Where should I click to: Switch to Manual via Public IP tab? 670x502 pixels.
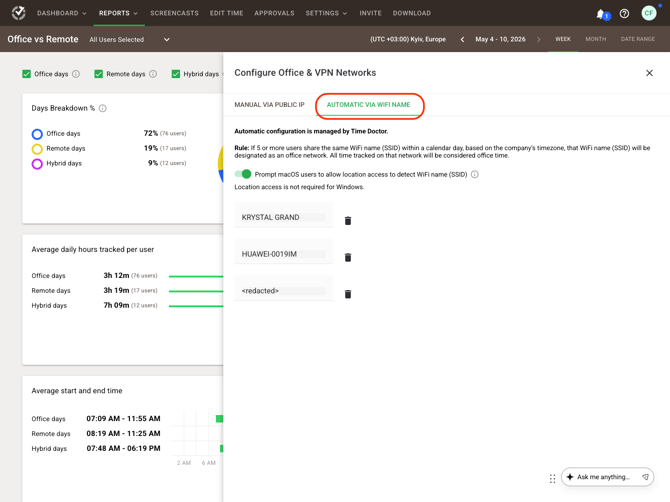coord(269,105)
